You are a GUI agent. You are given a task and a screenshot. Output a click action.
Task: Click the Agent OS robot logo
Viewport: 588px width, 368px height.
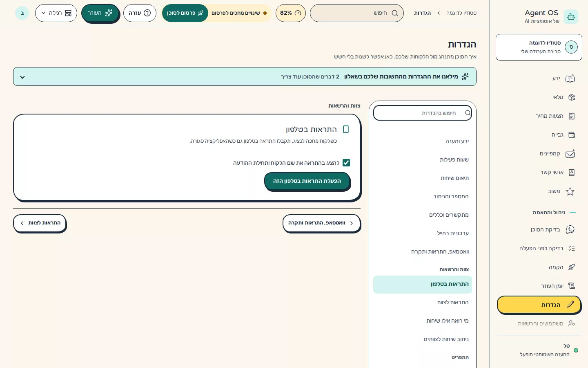[571, 17]
